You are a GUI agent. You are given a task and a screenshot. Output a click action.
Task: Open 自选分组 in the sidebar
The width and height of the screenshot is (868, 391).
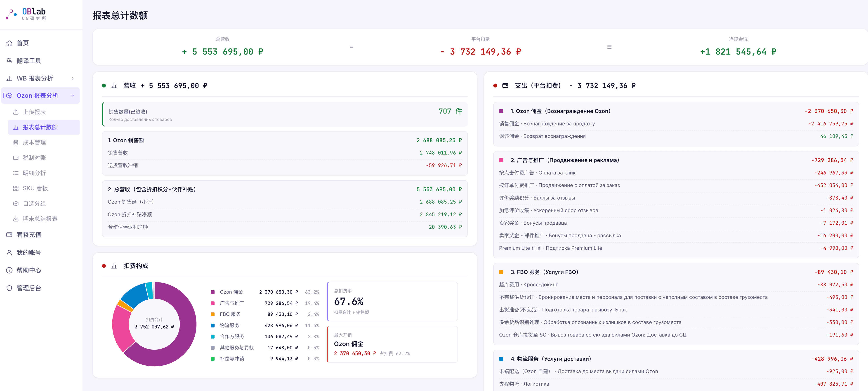point(44,204)
